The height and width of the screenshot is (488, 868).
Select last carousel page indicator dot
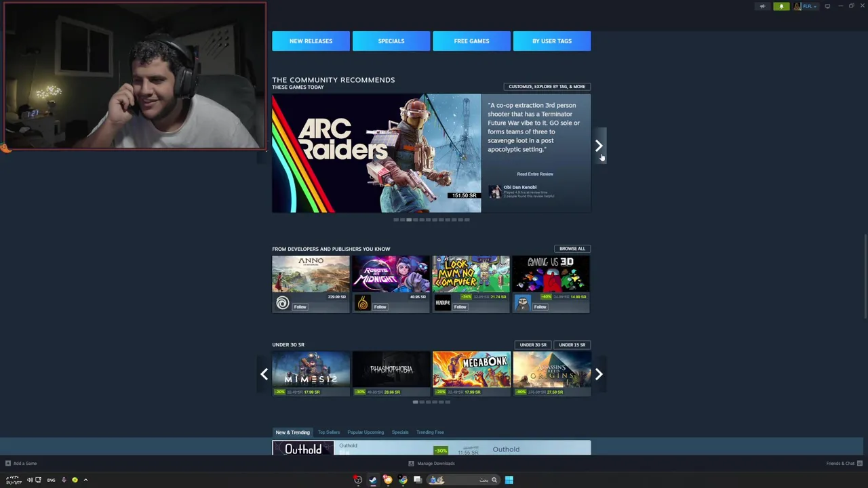pos(467,220)
